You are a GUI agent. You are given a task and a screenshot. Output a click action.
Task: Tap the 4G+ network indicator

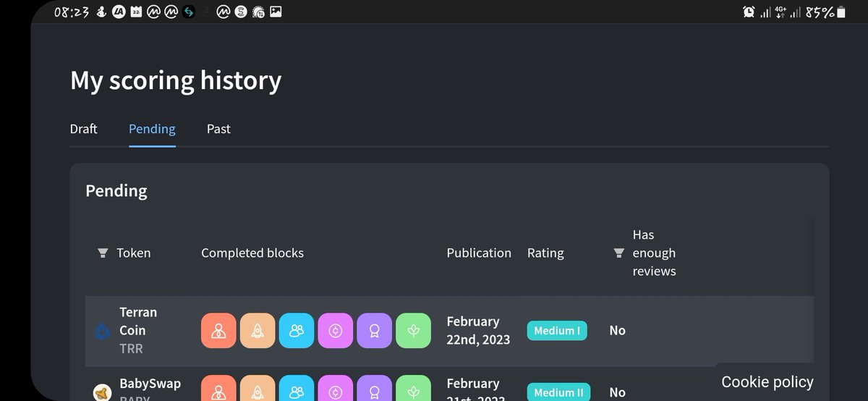coord(780,12)
